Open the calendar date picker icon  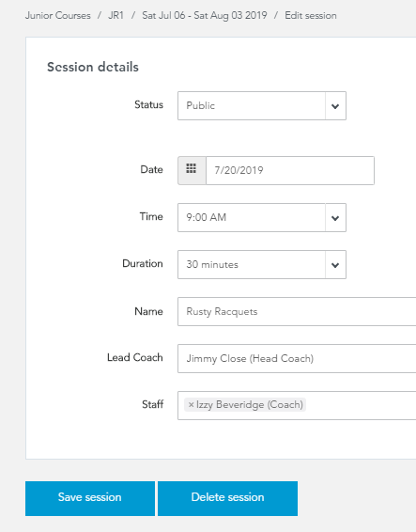[x=192, y=170]
